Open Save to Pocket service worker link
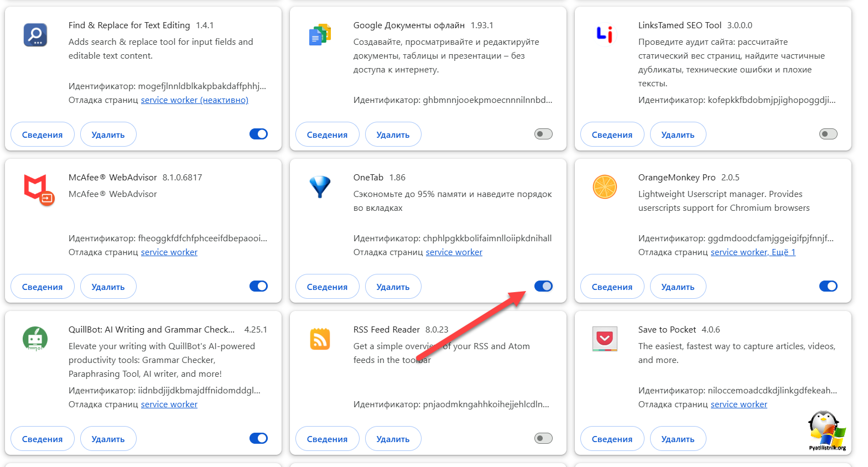Screen dimensions: 868x467 [x=739, y=404]
